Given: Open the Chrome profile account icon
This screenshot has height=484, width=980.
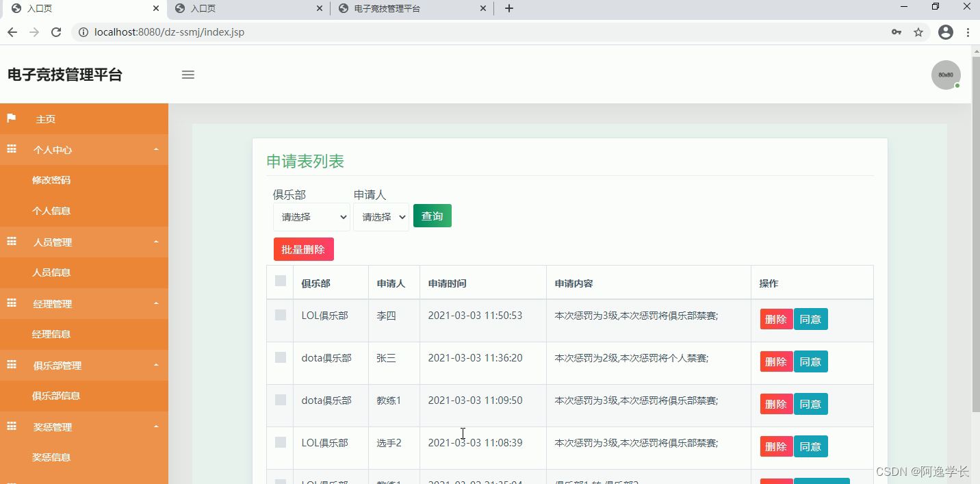Looking at the screenshot, I should click(x=946, y=32).
